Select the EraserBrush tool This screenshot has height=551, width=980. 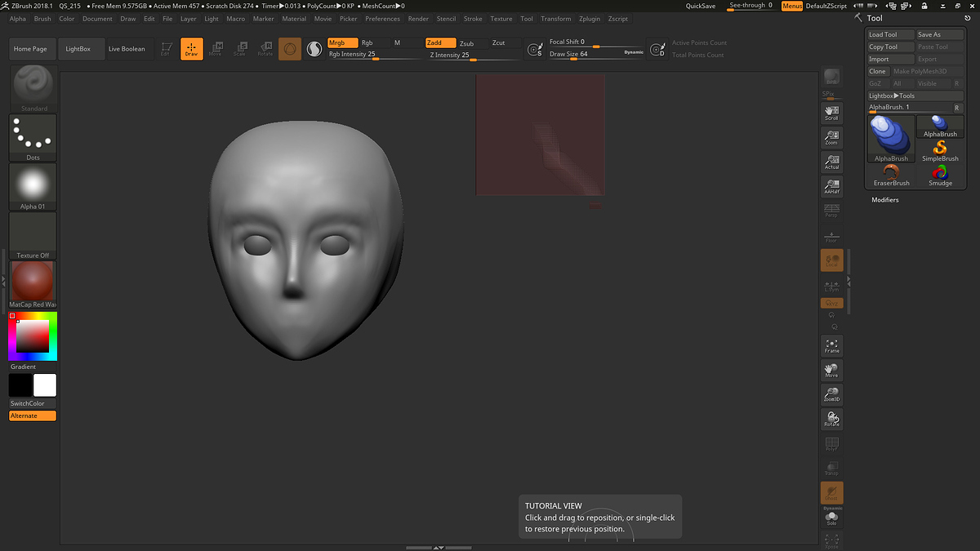coord(891,176)
